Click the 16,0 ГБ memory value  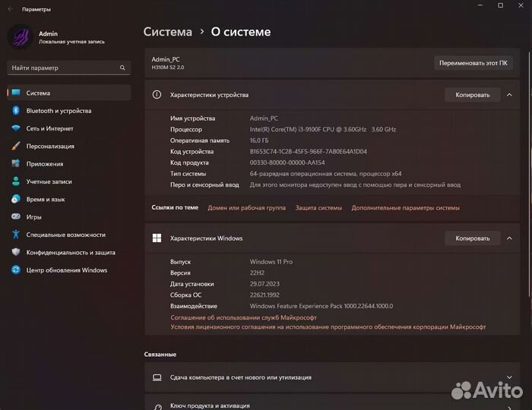(259, 140)
